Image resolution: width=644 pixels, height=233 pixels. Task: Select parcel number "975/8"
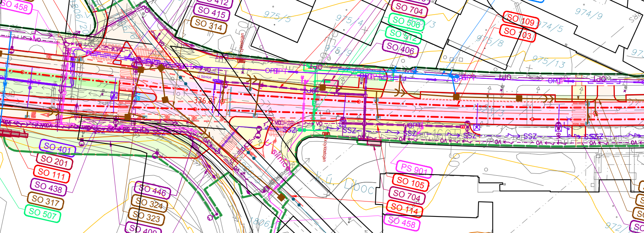[x=489, y=40]
